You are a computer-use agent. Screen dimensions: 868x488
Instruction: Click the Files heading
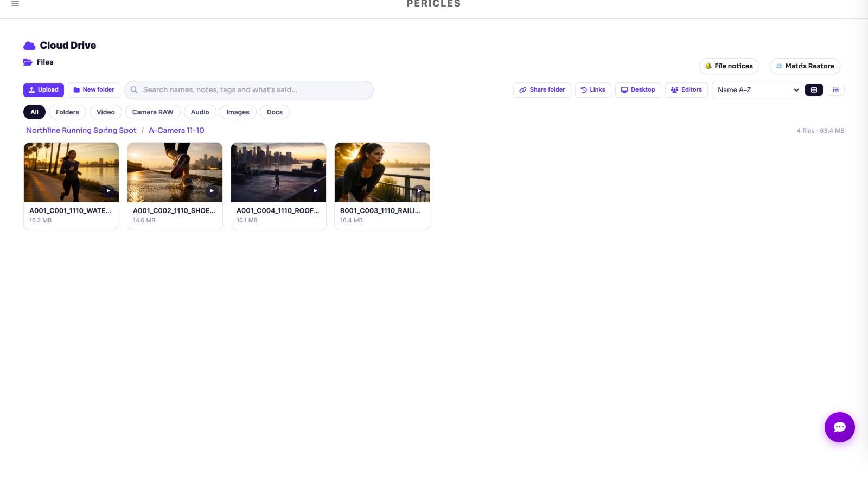(x=45, y=62)
